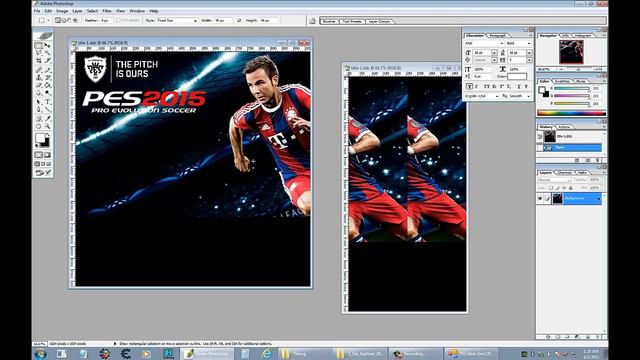Select the Path Selection tool
Screen dimensions: 640x360
click(x=38, y=102)
